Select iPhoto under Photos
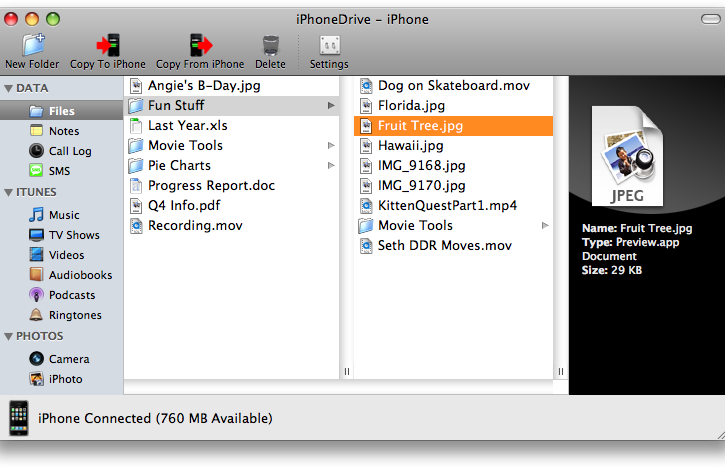Screen dimensions: 725x468 61,379
